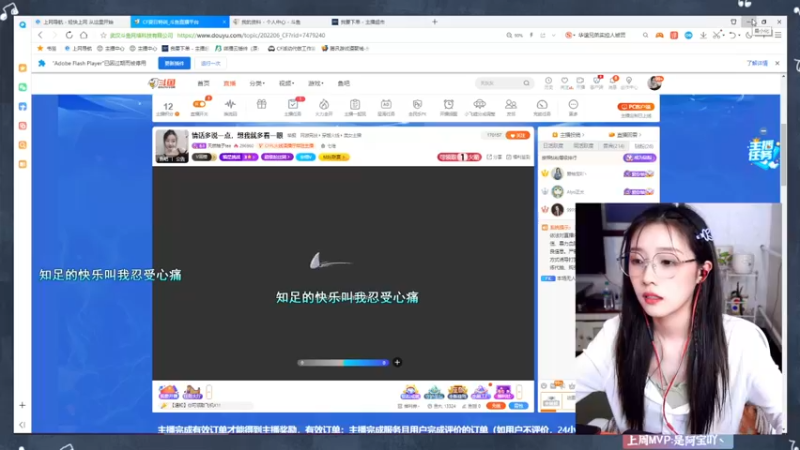The width and height of the screenshot is (800, 450).
Task: Click the alarm clock toolbar icon
Action: [448, 104]
